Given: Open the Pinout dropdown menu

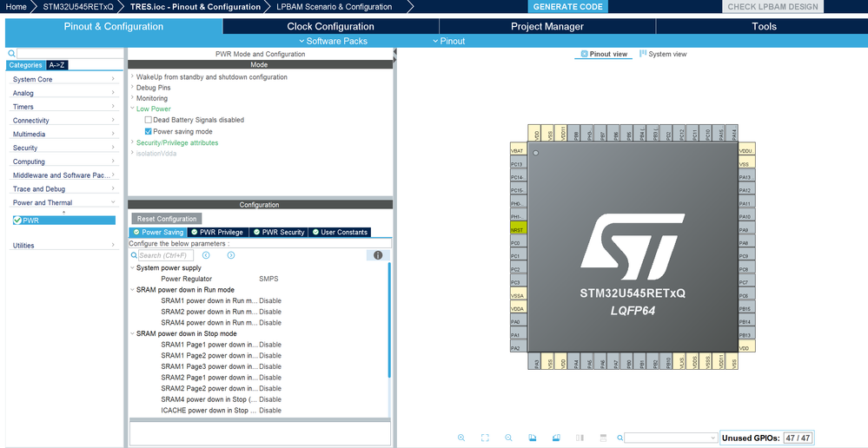Looking at the screenshot, I should tap(449, 41).
